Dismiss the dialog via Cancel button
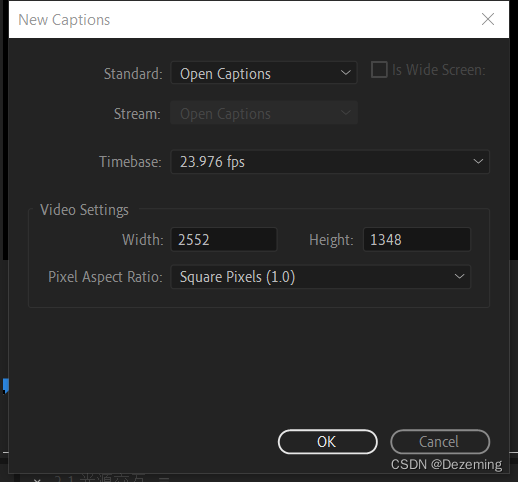The height and width of the screenshot is (482, 518). pos(440,442)
